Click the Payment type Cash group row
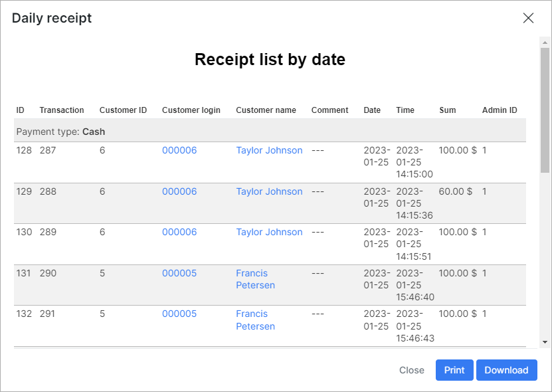 click(x=270, y=131)
